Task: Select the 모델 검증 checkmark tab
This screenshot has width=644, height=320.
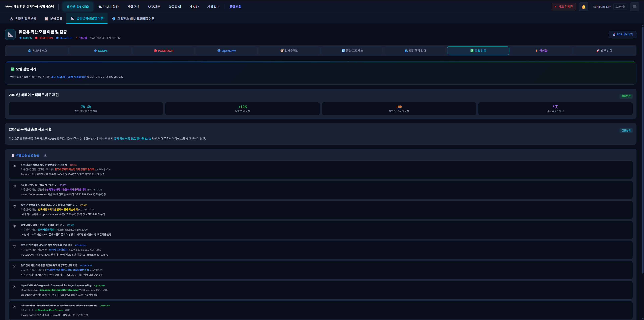Action: [x=478, y=51]
